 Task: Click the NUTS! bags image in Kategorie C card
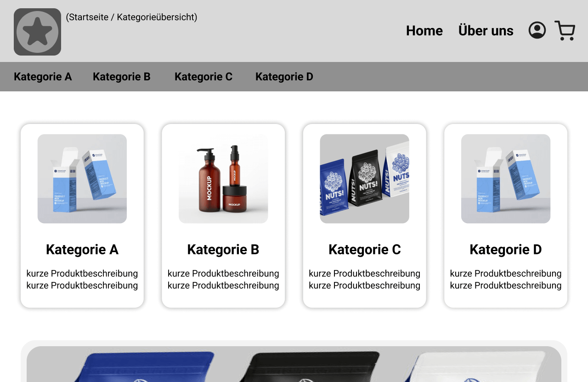click(x=364, y=179)
